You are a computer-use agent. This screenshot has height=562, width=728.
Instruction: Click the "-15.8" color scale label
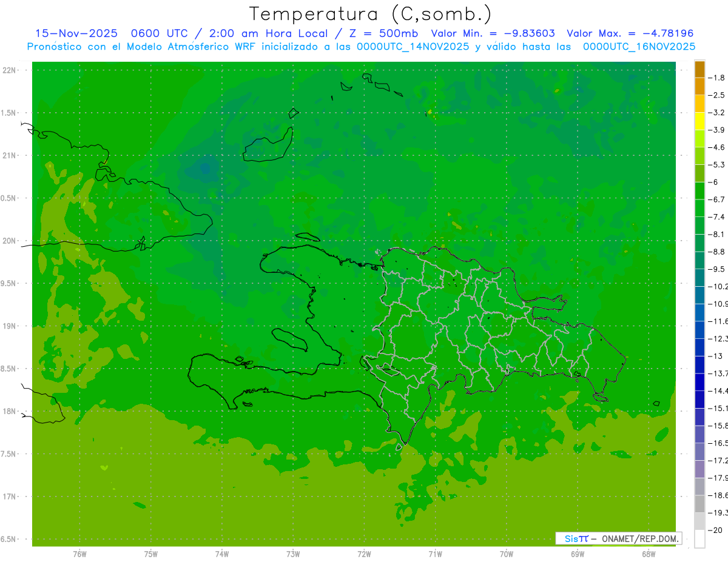(x=718, y=426)
